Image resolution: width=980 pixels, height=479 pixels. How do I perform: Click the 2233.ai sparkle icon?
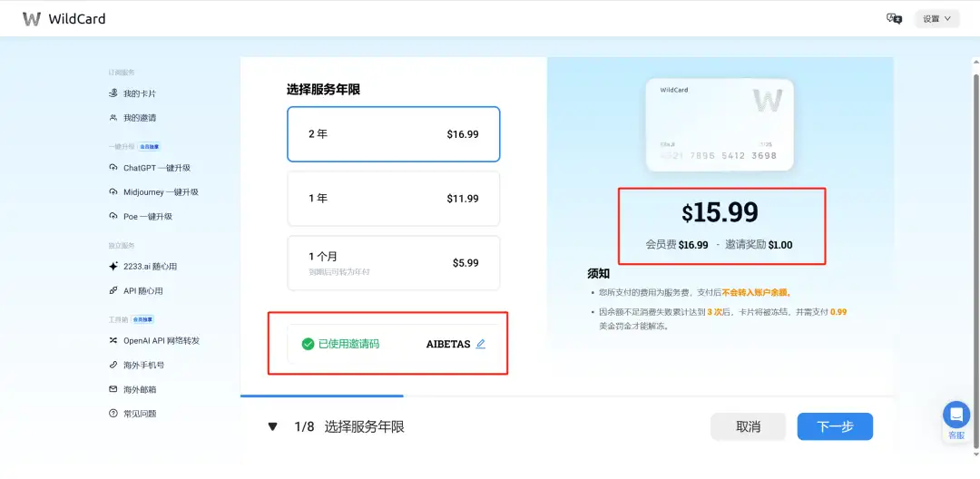(x=113, y=266)
